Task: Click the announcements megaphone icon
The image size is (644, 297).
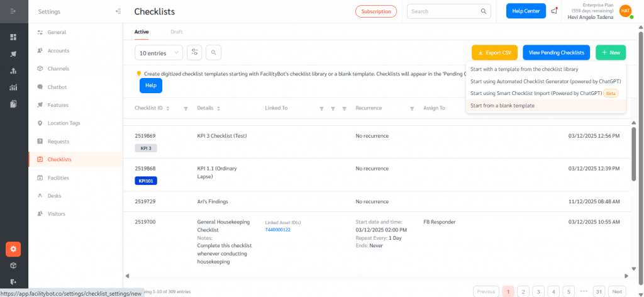Action: click(553, 11)
